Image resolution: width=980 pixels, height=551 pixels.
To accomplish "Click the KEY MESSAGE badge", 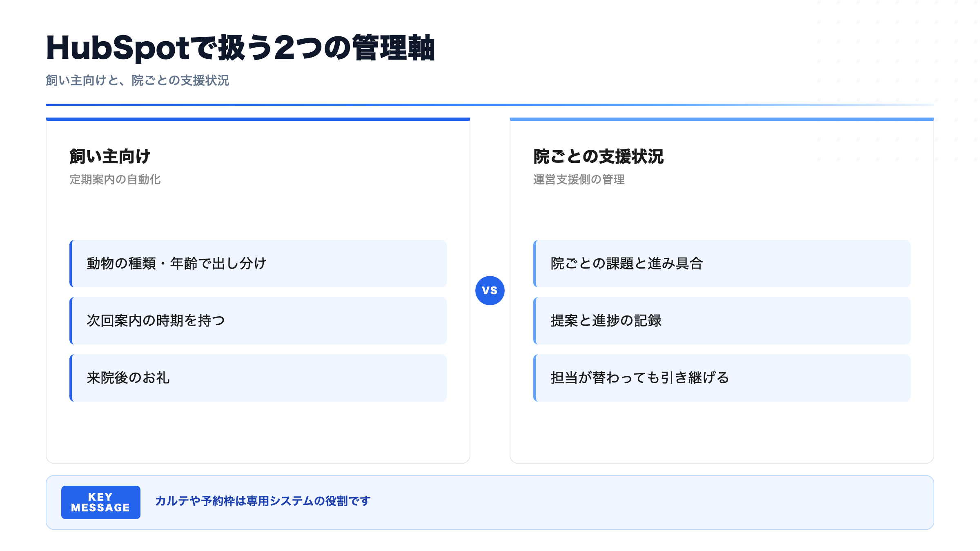I will [101, 502].
